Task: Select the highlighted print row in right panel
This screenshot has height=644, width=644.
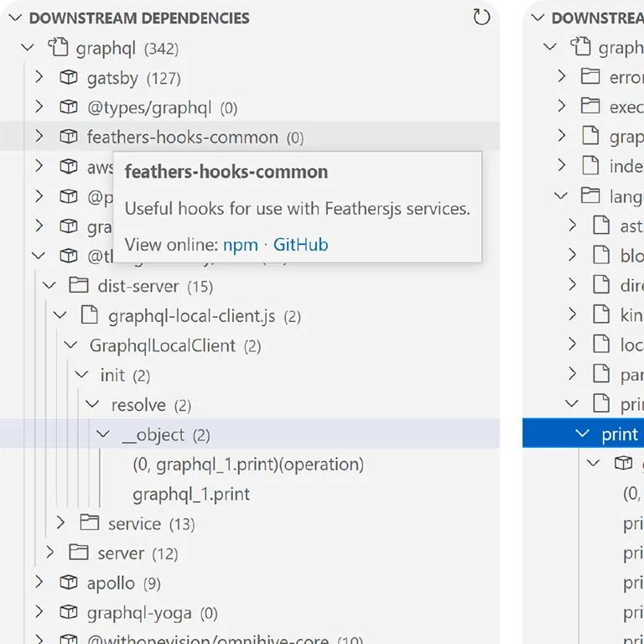Action: click(x=584, y=434)
